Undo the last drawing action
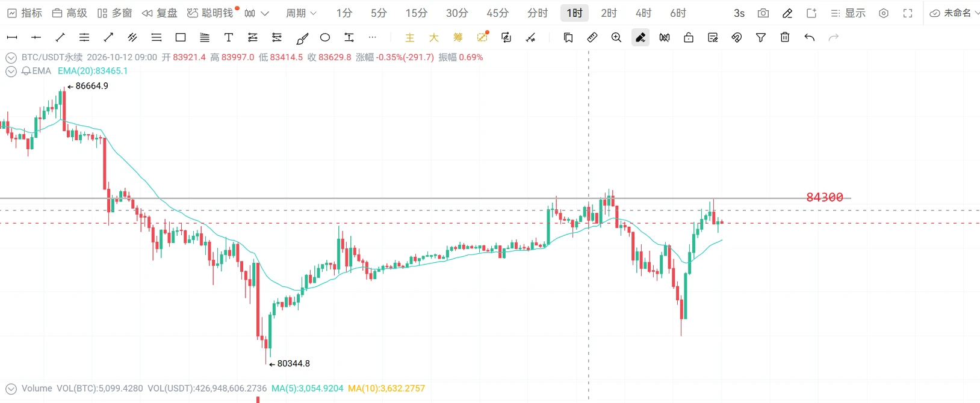 (810, 37)
